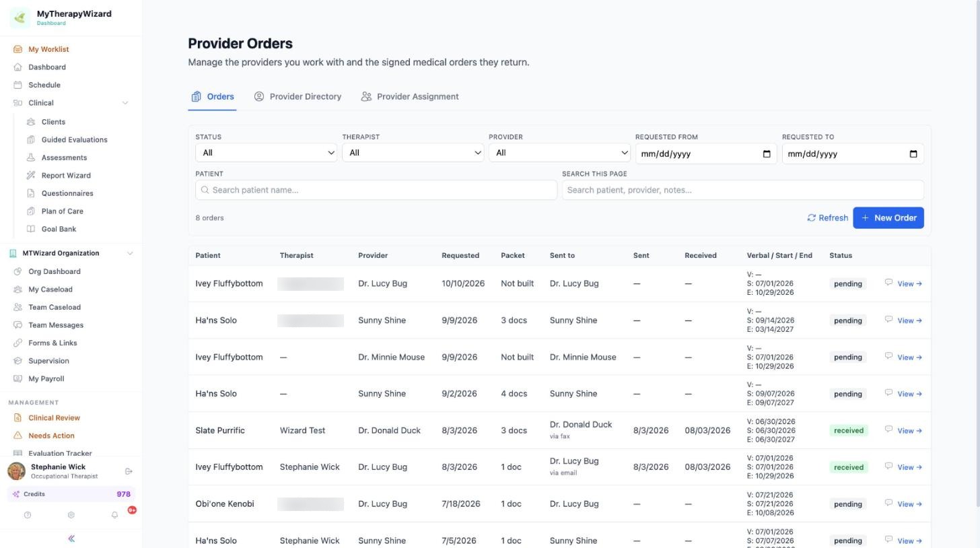Open My Worklist in the sidebar
This screenshot has height=548, width=980.
click(48, 49)
